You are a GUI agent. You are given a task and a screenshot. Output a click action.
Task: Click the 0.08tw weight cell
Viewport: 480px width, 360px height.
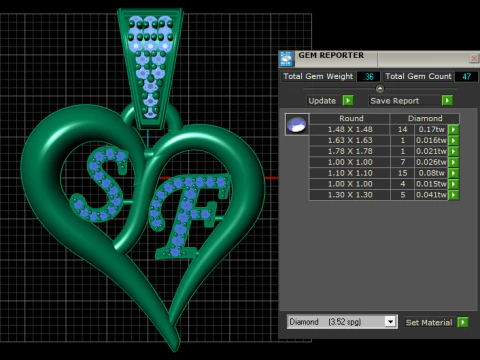tap(431, 173)
